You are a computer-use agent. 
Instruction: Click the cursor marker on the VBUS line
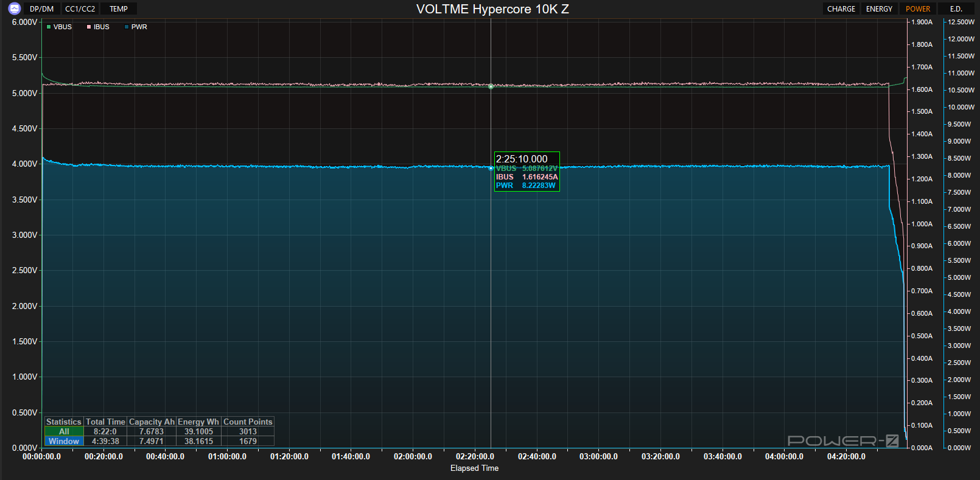(491, 86)
